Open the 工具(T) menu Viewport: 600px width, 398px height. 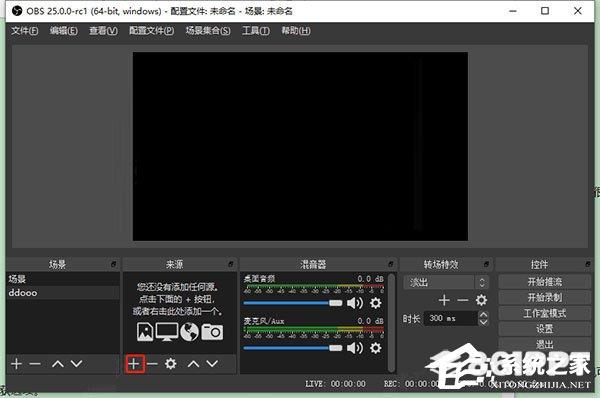(256, 31)
